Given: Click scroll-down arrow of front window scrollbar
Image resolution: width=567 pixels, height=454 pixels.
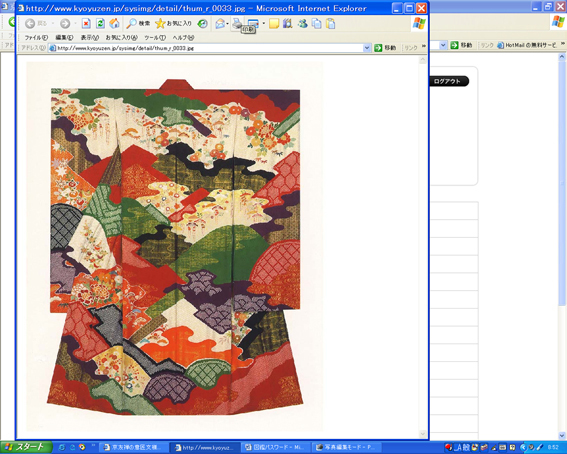Looking at the screenshot, I should 423,433.
